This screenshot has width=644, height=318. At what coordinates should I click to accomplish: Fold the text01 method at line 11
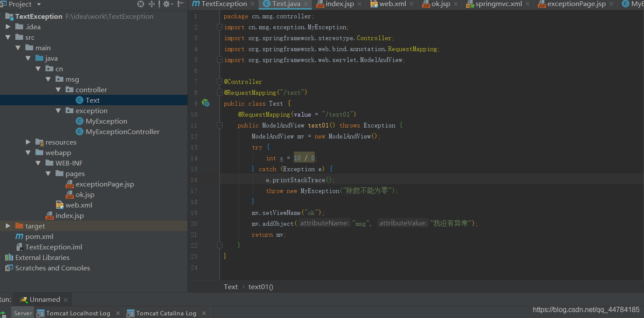pos(220,125)
